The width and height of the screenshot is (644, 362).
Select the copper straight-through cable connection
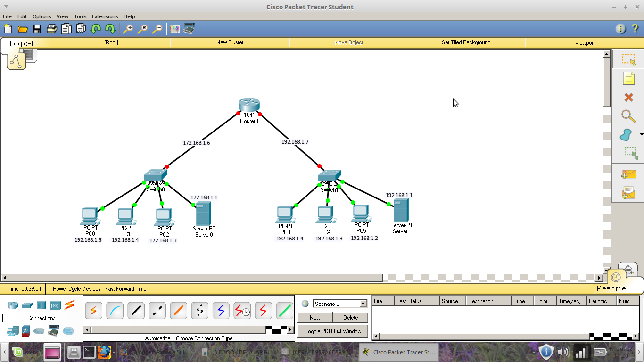136,310
